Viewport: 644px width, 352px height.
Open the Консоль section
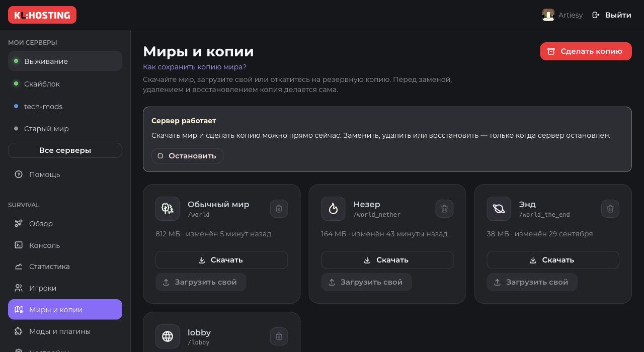click(x=65, y=245)
